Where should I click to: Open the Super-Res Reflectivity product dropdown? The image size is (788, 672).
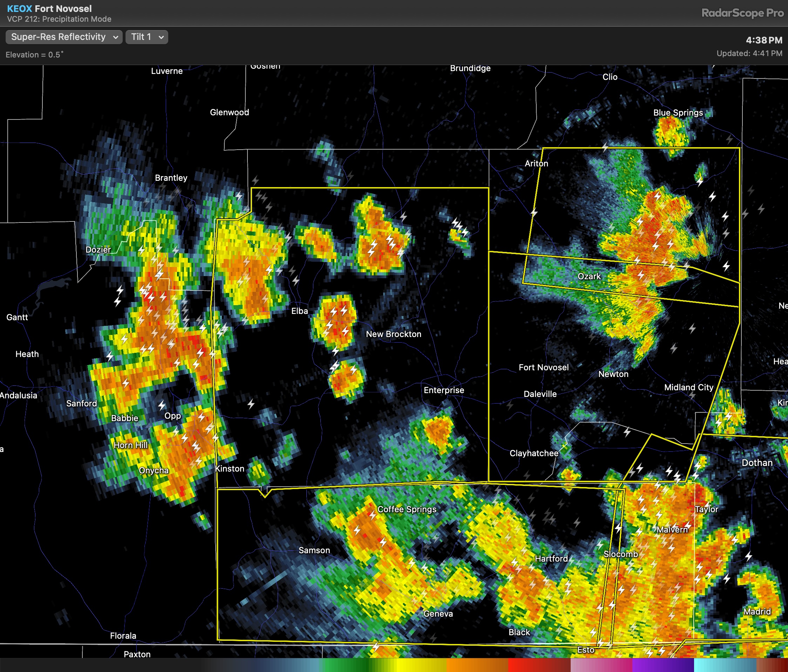tap(64, 37)
